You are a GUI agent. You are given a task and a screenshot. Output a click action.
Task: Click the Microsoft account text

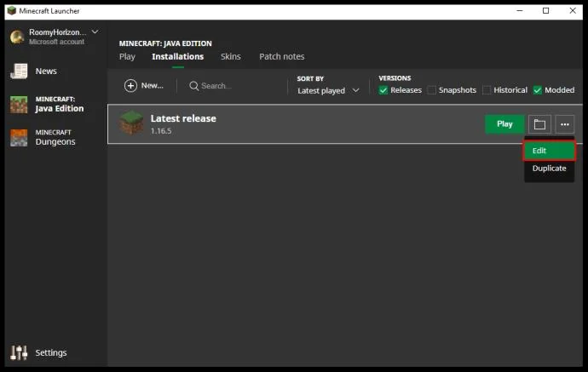(x=56, y=42)
